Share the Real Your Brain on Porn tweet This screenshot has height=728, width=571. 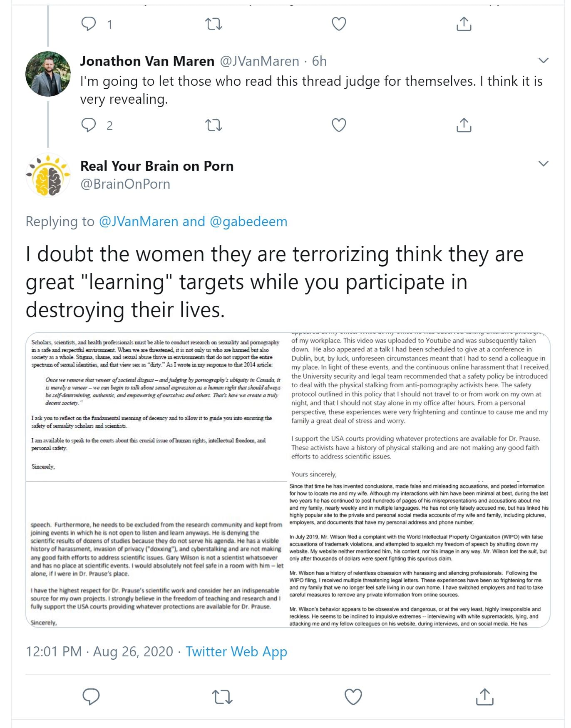click(484, 696)
